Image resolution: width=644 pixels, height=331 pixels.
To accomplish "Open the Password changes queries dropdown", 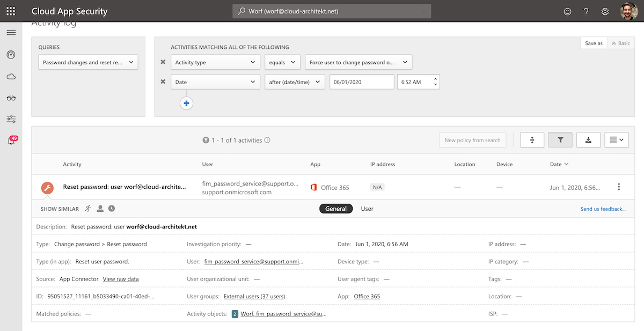I will [x=88, y=62].
